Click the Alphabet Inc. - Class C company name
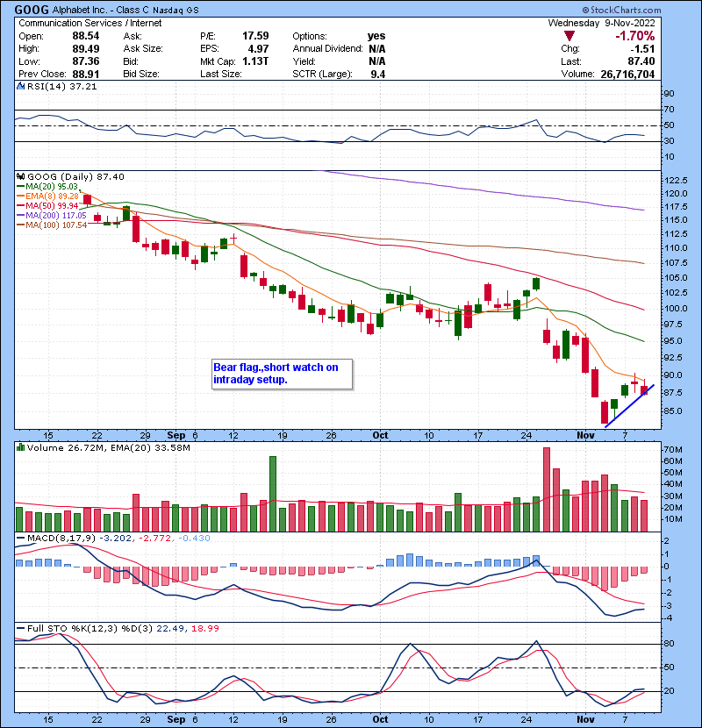The image size is (702, 728). [100, 10]
